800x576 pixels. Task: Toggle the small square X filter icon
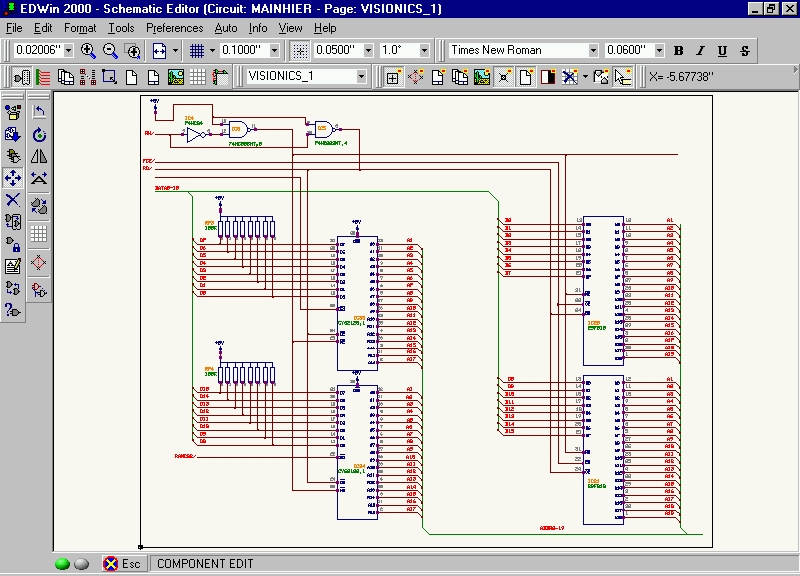coord(504,77)
